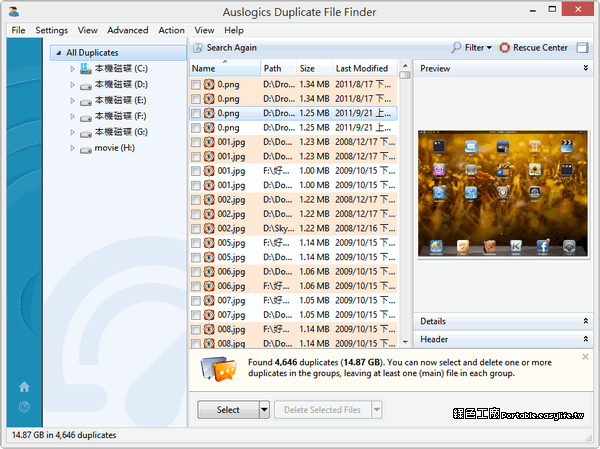Expand the movie (H:) tree node
Image resolution: width=600 pixels, height=449 pixels.
[x=72, y=148]
